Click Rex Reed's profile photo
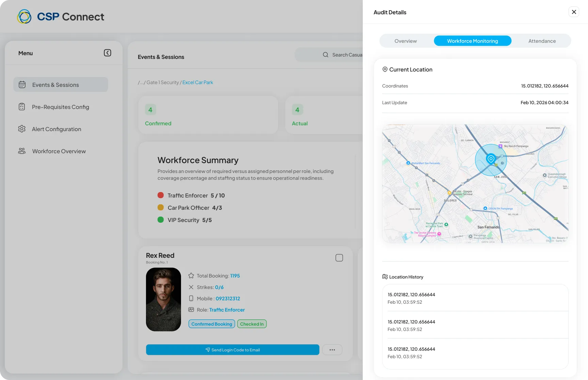 click(x=163, y=299)
